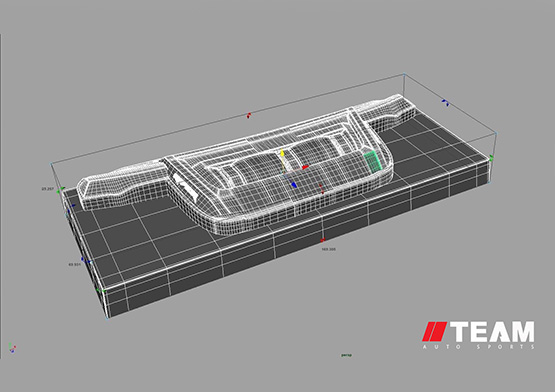Select the green highlighted mesh faces

pos(373,162)
